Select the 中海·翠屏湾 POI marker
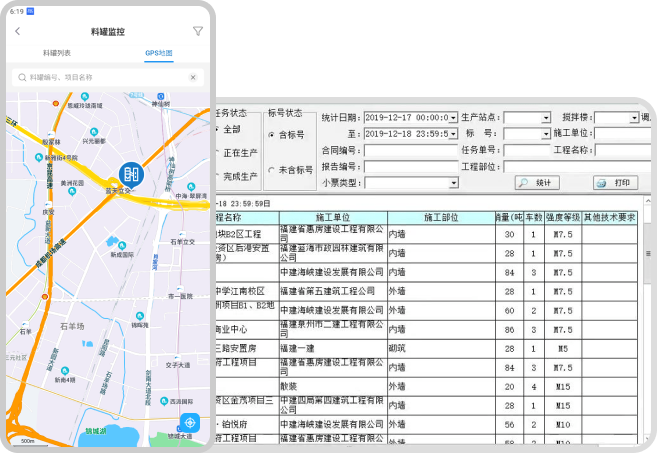The image size is (657, 453). (x=191, y=187)
